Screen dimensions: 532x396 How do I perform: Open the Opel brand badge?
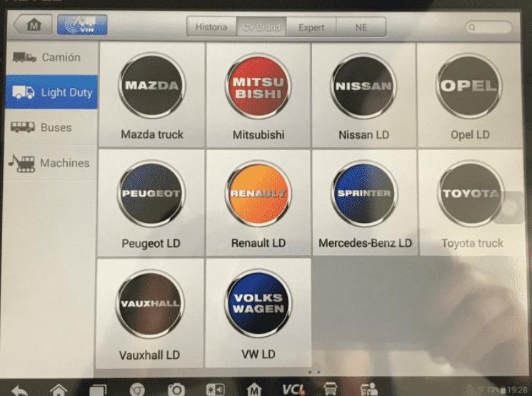point(469,86)
